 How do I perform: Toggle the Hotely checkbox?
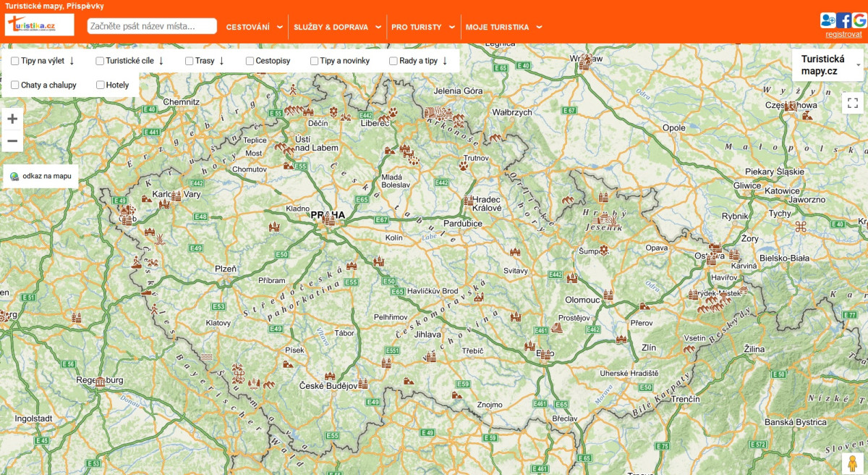[x=100, y=85]
